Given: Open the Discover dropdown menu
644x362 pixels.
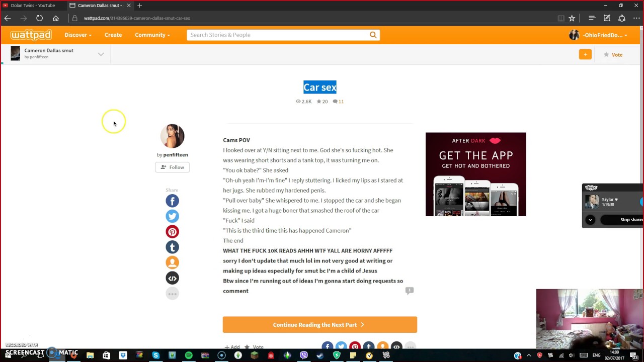Looking at the screenshot, I should click(x=77, y=35).
